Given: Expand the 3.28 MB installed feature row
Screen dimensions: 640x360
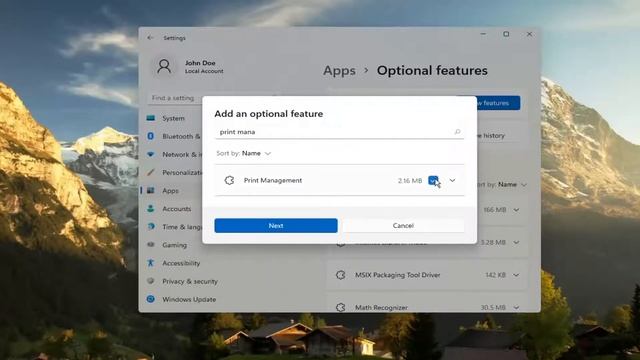Looking at the screenshot, I should (x=516, y=242).
